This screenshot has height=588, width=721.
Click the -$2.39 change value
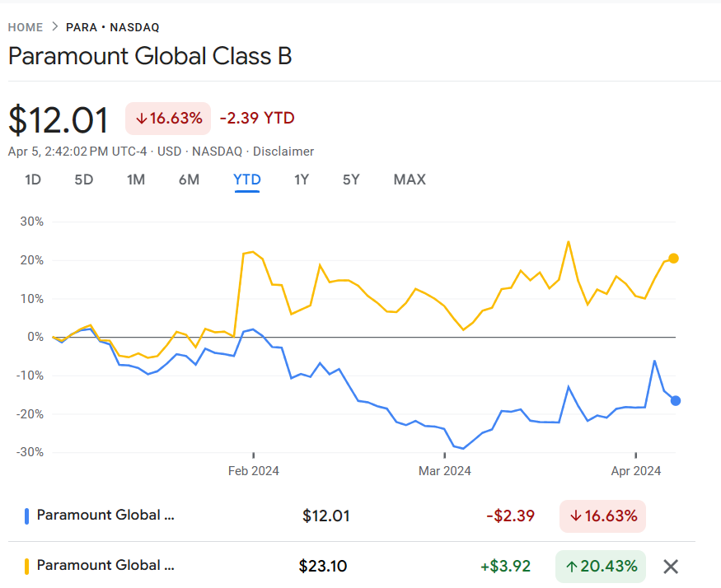point(510,516)
